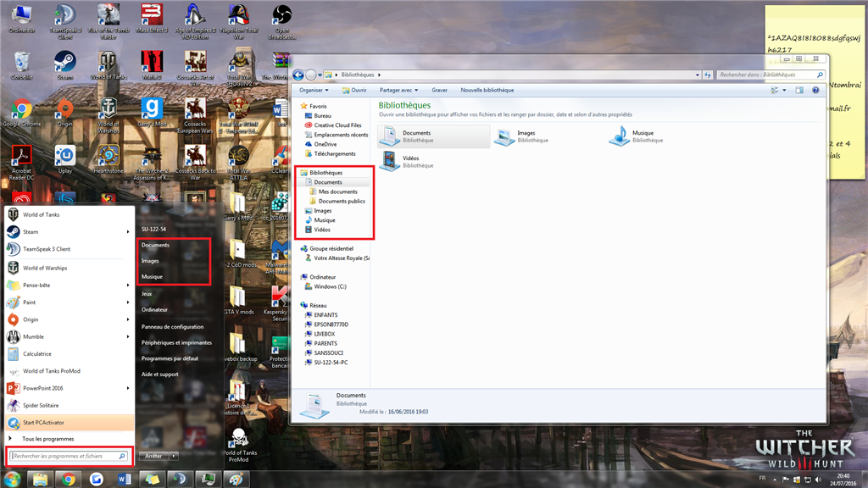Open File Explorer from the taskbar
Viewport: 868px width, 488px height.
pyautogui.click(x=40, y=480)
